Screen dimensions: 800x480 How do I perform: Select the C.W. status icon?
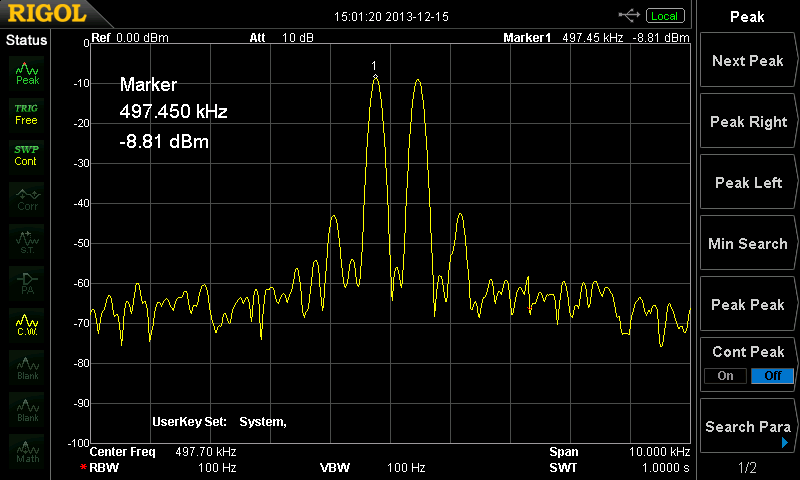[27, 324]
